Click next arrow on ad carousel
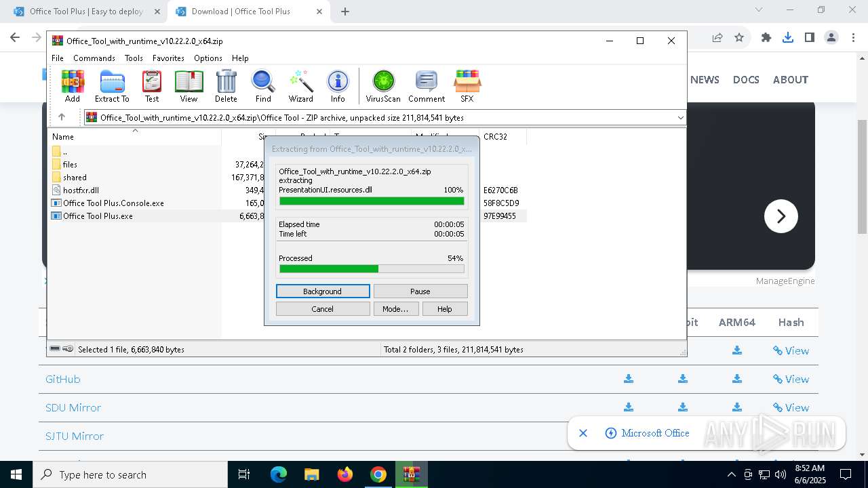 (781, 216)
